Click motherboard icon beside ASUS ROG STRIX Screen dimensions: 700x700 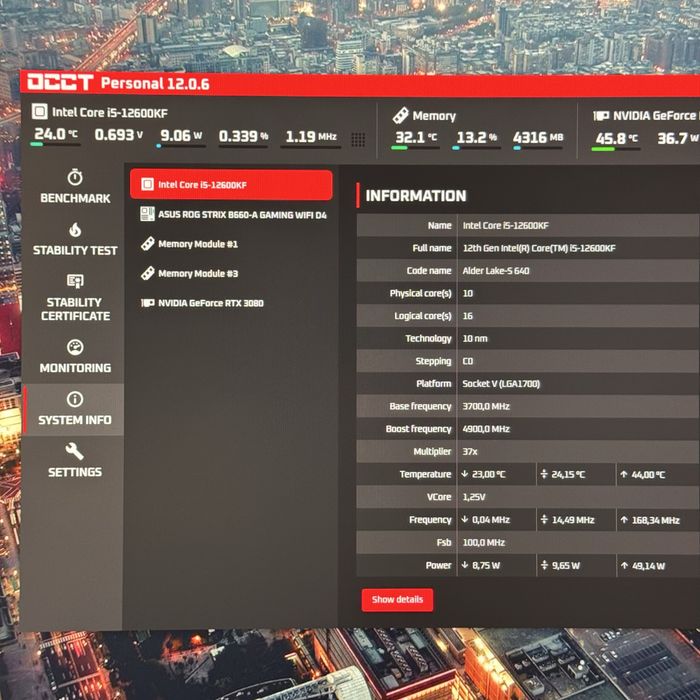point(147,214)
